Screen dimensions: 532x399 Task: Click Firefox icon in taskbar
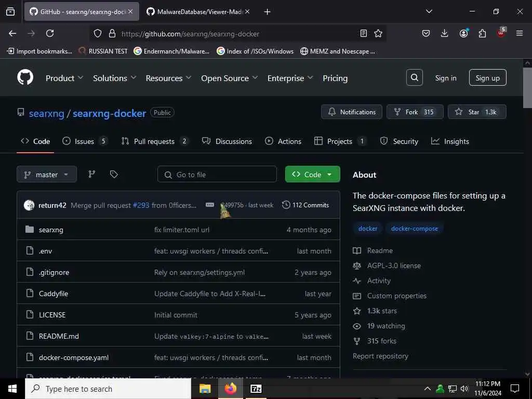click(x=230, y=389)
